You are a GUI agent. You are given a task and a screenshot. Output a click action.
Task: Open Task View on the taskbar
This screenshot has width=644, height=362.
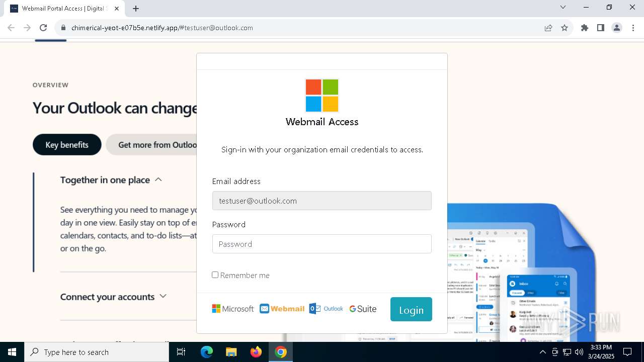[x=181, y=352]
